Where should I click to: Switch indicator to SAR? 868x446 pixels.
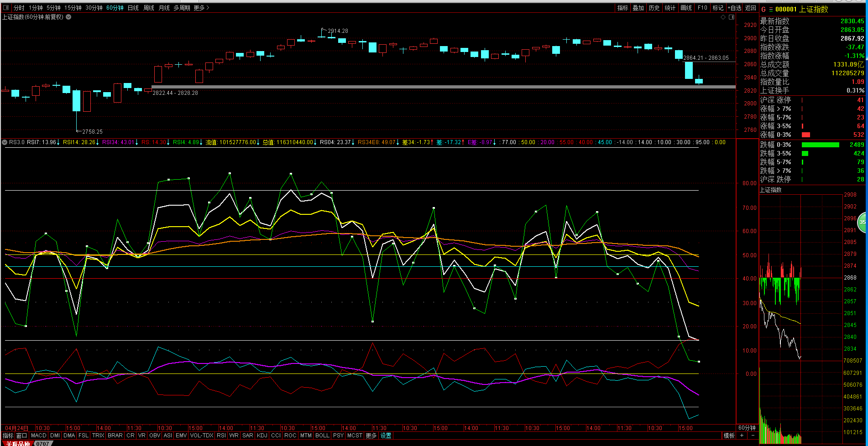tap(248, 436)
